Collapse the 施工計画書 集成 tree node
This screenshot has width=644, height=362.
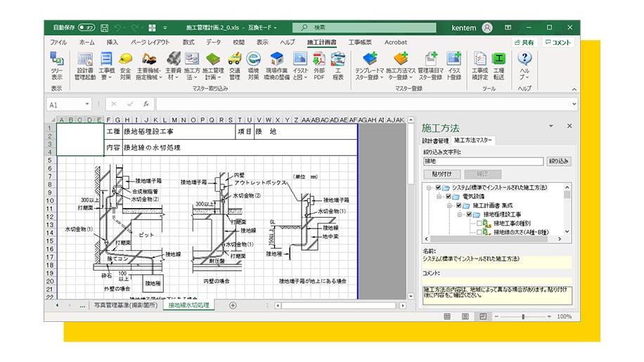pos(449,205)
